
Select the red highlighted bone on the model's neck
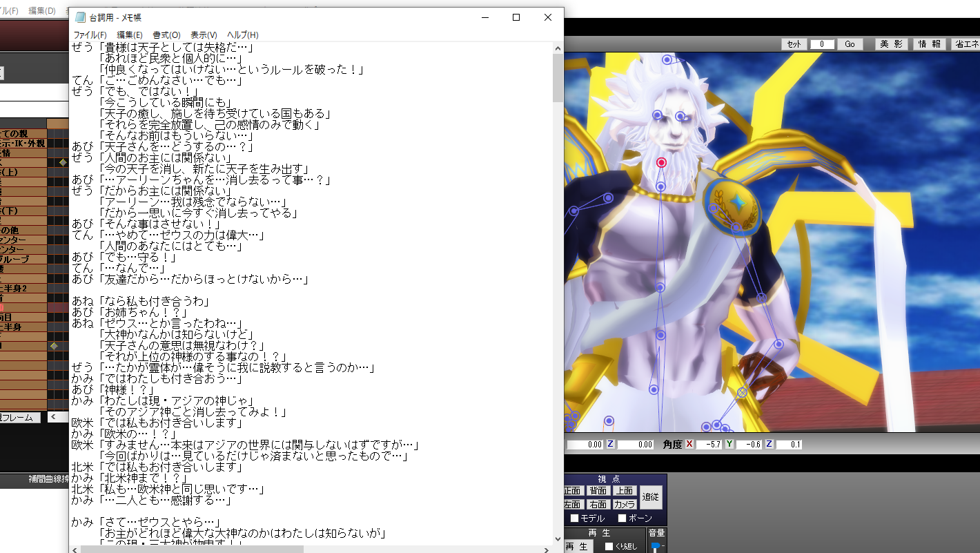point(661,163)
